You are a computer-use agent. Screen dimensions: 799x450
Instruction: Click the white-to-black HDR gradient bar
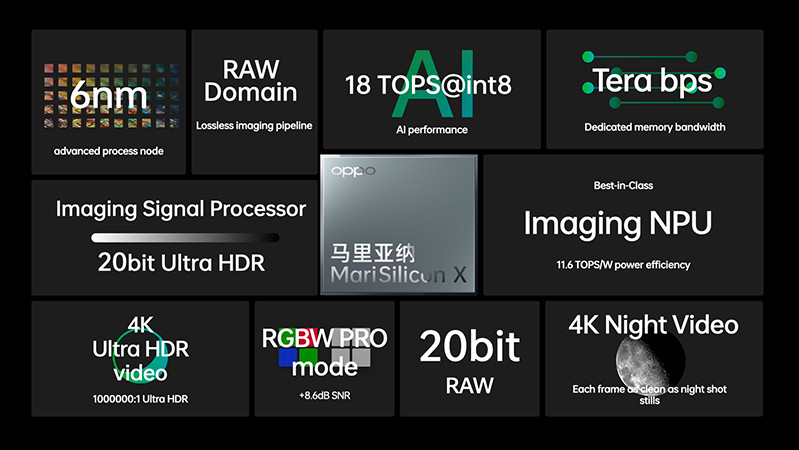coord(185,238)
